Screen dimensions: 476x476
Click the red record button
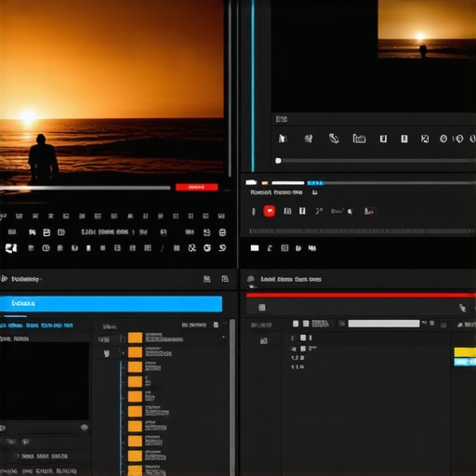270,211
